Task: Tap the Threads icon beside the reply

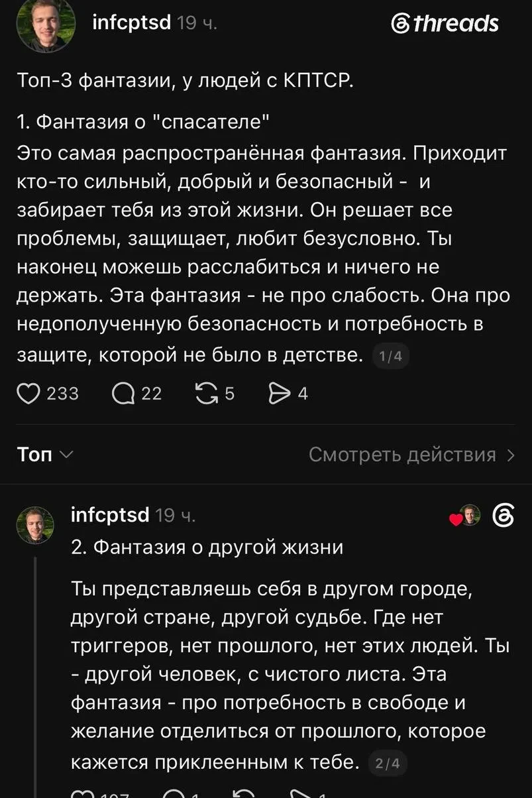Action: coord(504,516)
